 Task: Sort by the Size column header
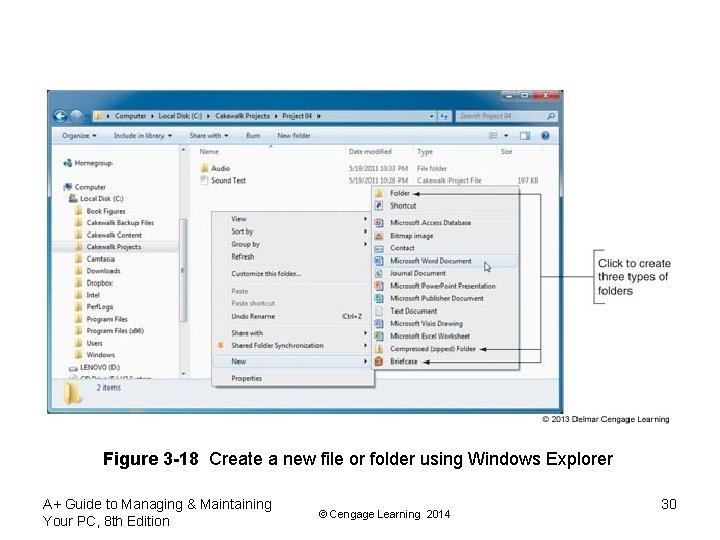click(506, 152)
